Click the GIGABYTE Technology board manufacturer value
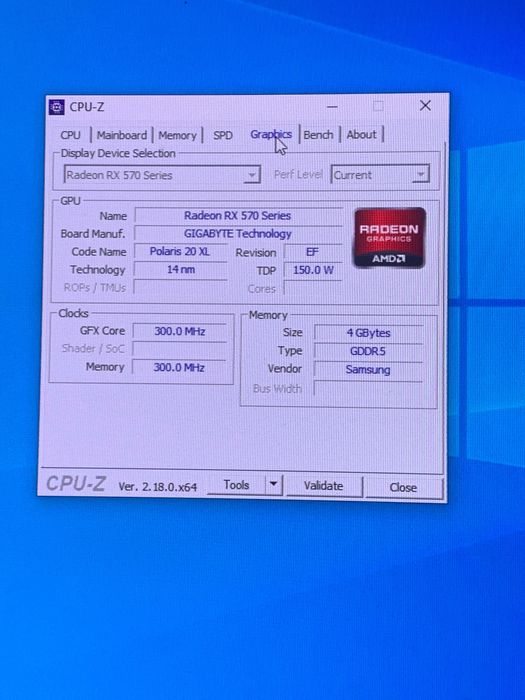This screenshot has height=700, width=525. (238, 233)
